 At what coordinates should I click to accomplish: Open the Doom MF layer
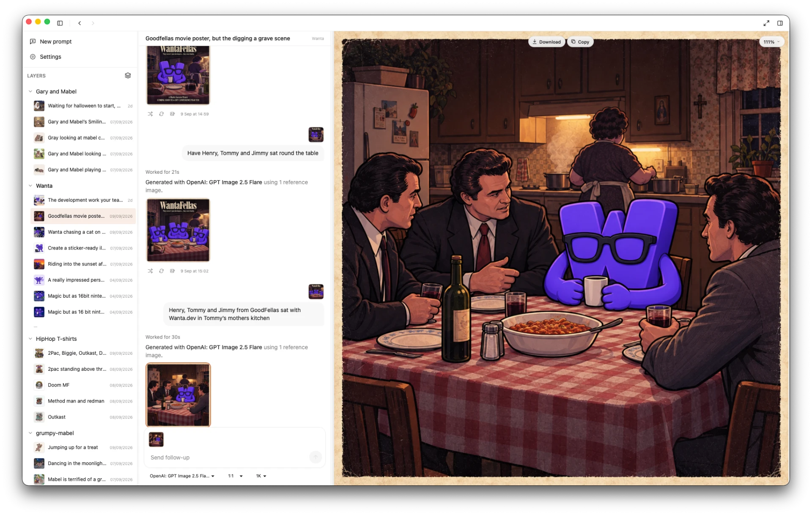coord(83,385)
